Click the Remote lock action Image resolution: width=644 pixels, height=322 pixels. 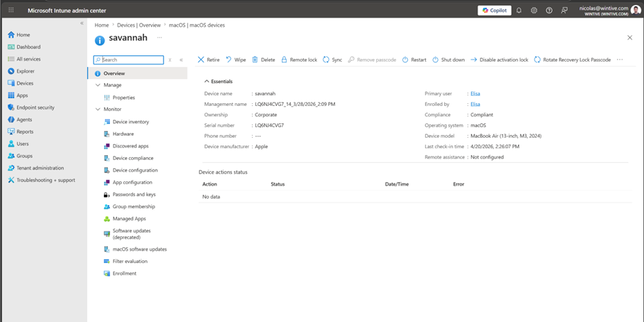pyautogui.click(x=299, y=60)
